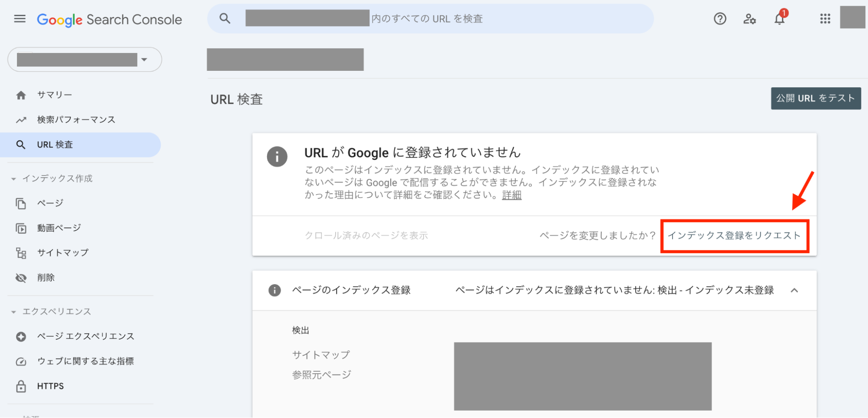Screen dimensions: 868x418
Task: Open the help question mark icon
Action: (x=720, y=19)
